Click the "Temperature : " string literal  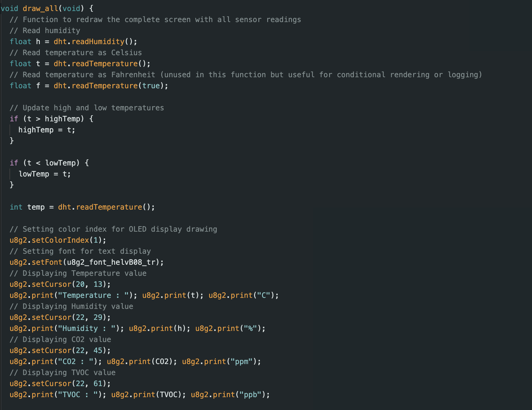93,295
